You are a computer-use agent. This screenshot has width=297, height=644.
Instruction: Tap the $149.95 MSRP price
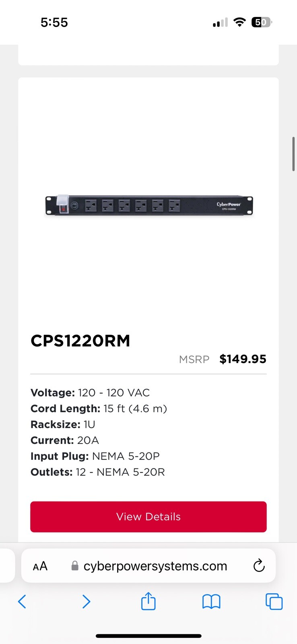click(243, 359)
